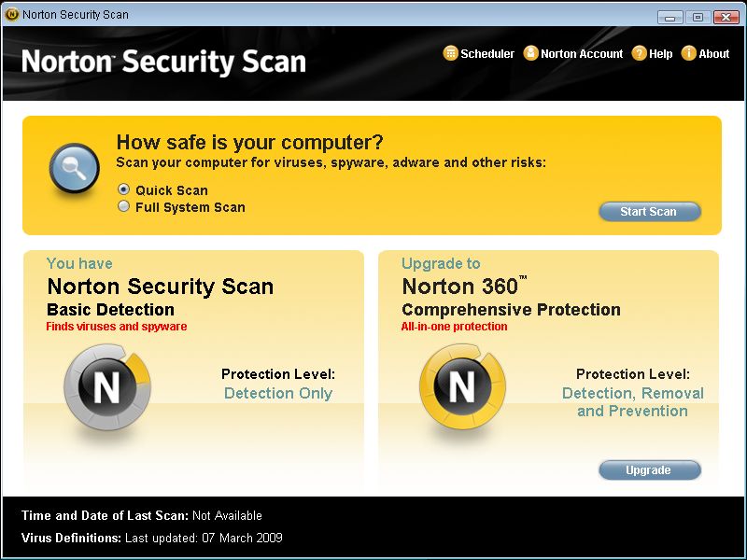Click the 'All-in-one protection' red text
Screen dimensions: 747x560
click(x=454, y=327)
